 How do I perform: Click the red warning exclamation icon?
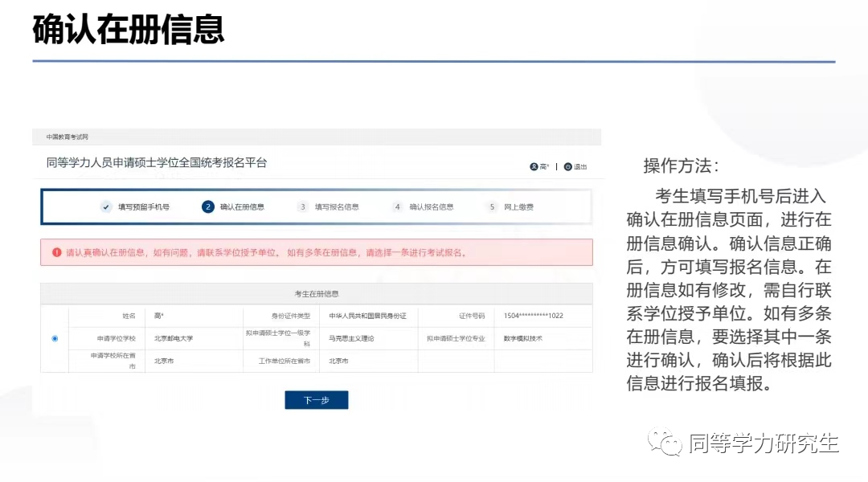tap(57, 252)
